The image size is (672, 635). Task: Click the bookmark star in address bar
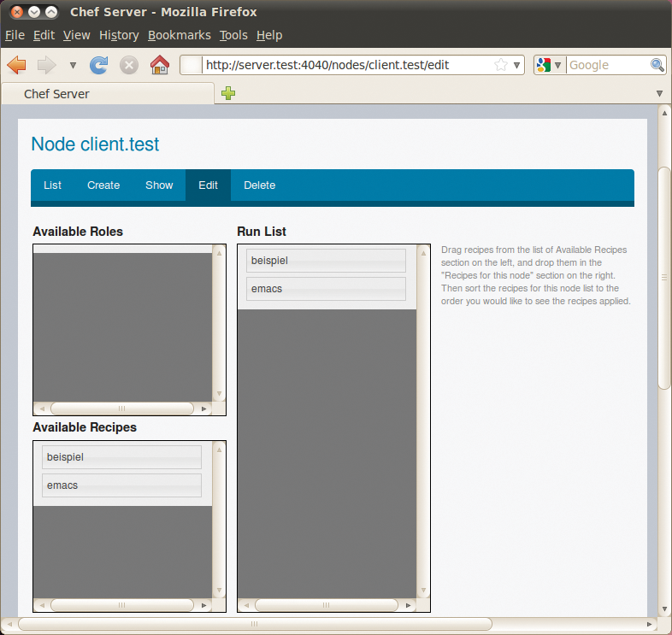(x=501, y=65)
